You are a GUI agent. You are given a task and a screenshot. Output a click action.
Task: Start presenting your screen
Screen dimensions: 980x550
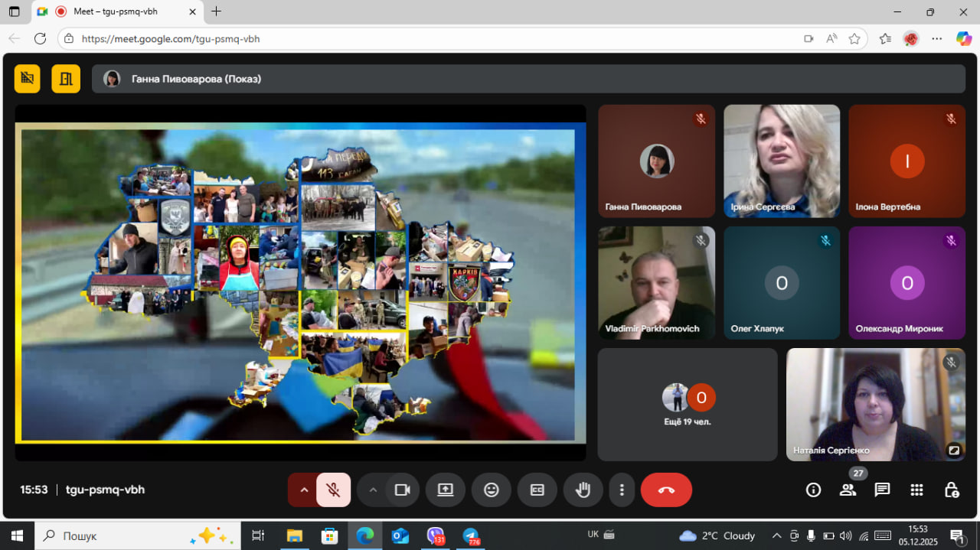coord(446,490)
